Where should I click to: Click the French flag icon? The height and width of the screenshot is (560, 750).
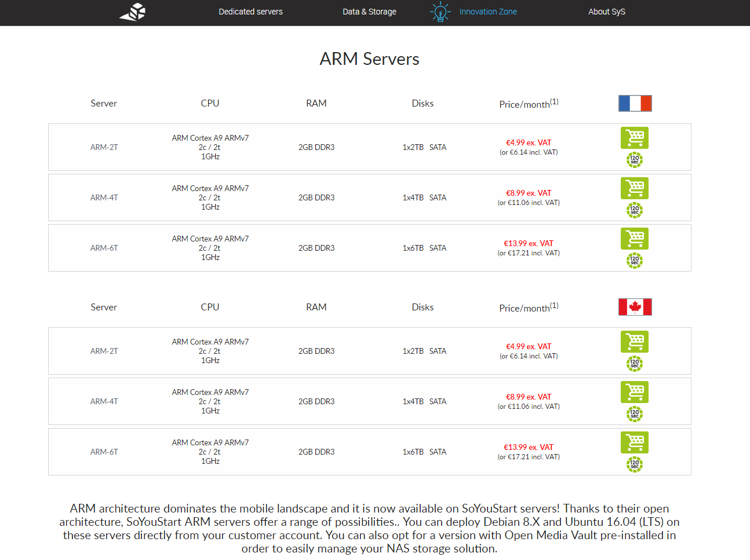(x=635, y=103)
